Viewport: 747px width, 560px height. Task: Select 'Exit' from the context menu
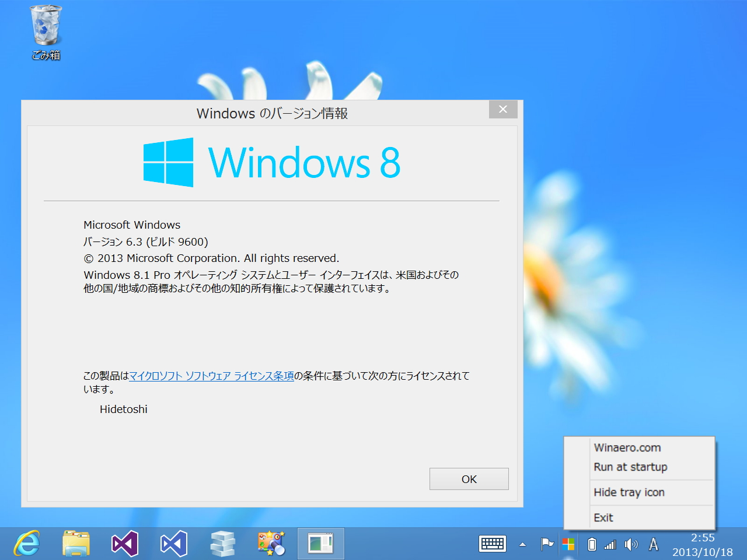tap(603, 517)
